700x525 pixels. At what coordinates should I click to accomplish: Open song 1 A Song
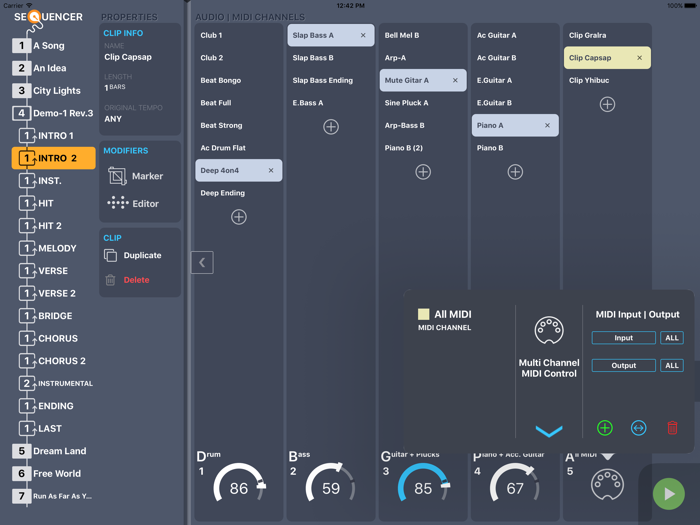(39, 46)
